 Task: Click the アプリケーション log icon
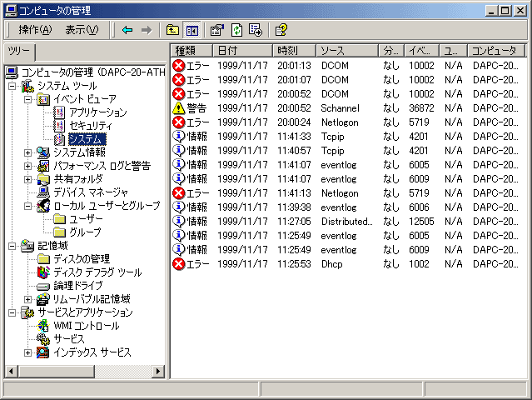(59, 112)
